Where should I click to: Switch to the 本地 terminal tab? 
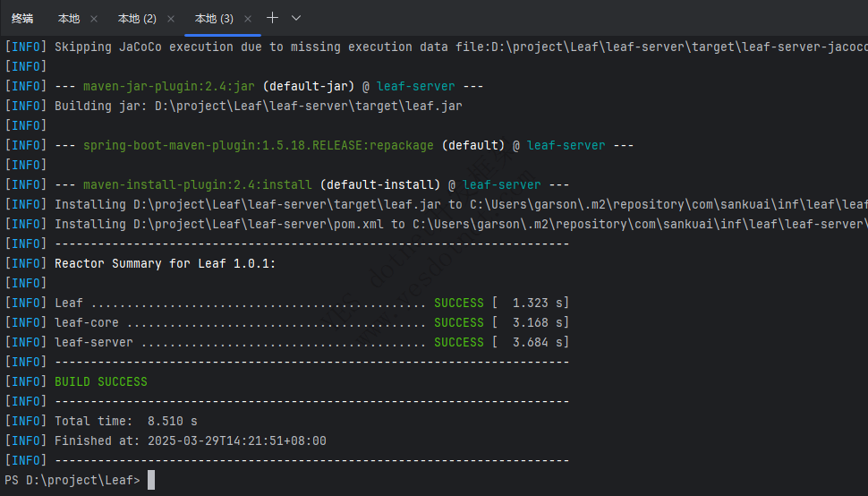(69, 19)
